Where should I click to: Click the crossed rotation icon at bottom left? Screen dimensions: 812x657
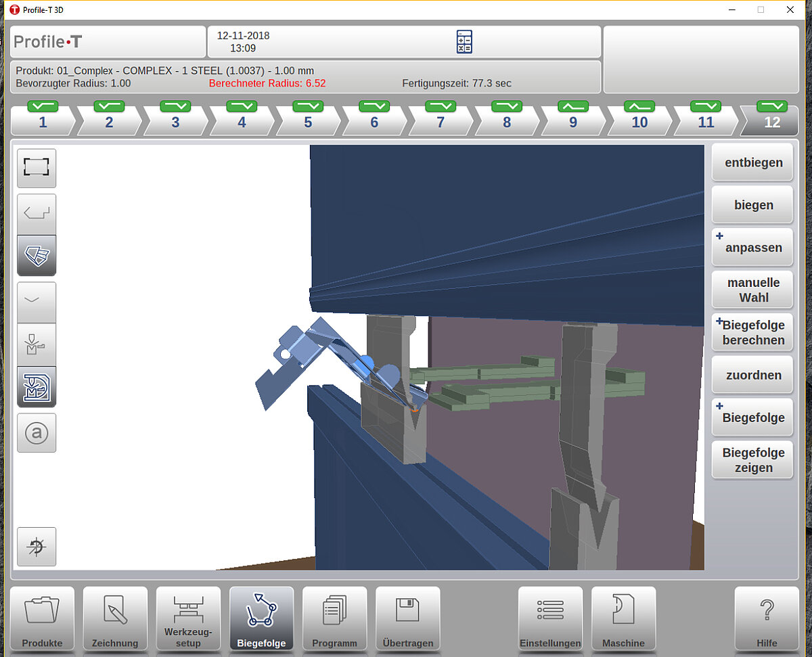(x=37, y=547)
